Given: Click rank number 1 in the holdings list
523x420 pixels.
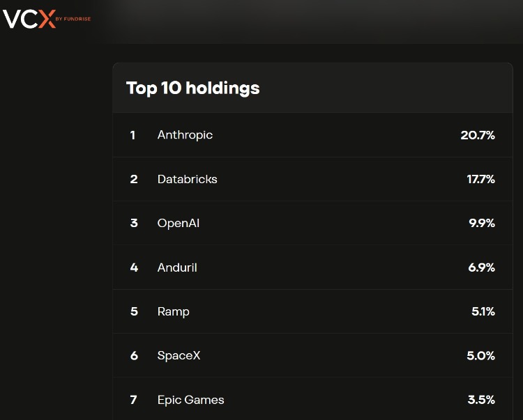Looking at the screenshot, I should 133,135.
